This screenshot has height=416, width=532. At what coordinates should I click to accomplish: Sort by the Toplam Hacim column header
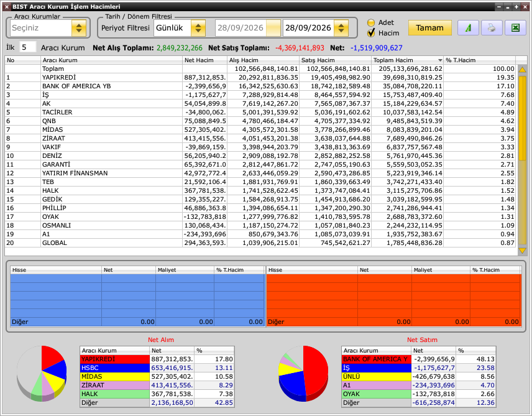[x=407, y=60]
